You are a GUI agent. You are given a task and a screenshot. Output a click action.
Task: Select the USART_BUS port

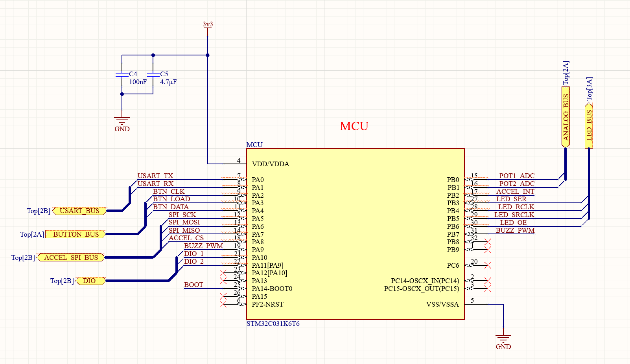coord(79,211)
